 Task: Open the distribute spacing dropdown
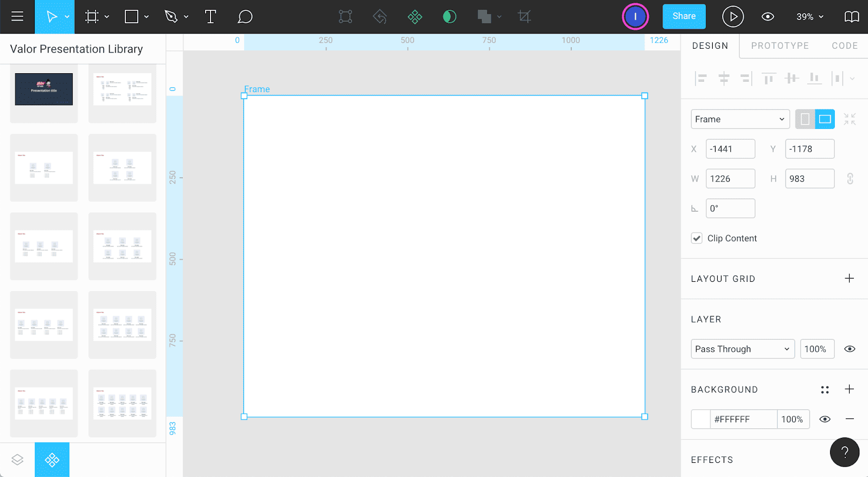point(852,79)
